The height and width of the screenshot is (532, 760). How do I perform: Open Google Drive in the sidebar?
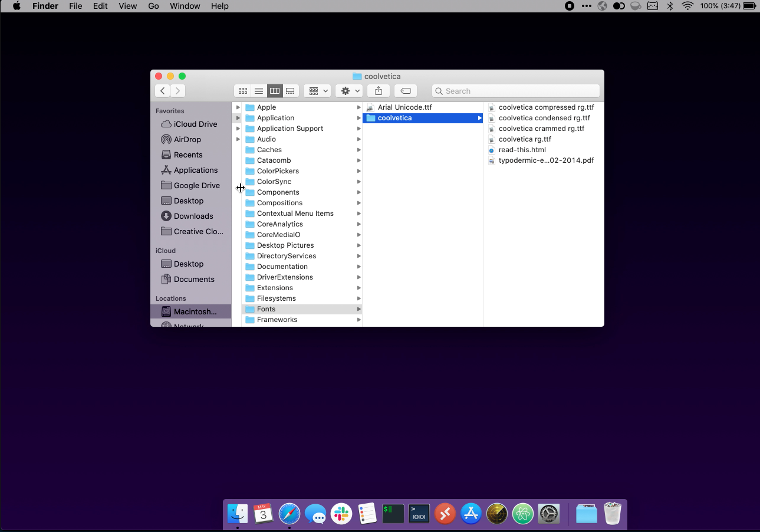(x=190, y=185)
